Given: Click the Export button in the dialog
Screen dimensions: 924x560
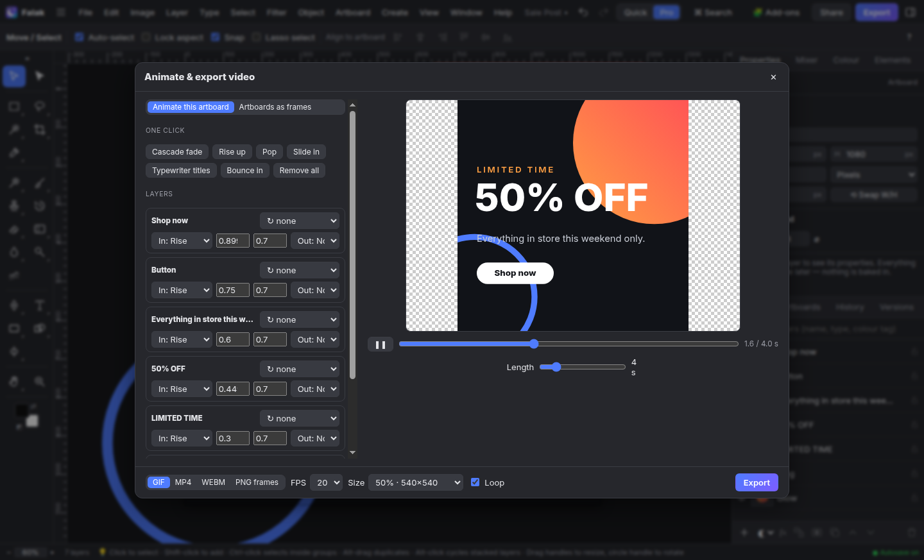Looking at the screenshot, I should point(757,482).
